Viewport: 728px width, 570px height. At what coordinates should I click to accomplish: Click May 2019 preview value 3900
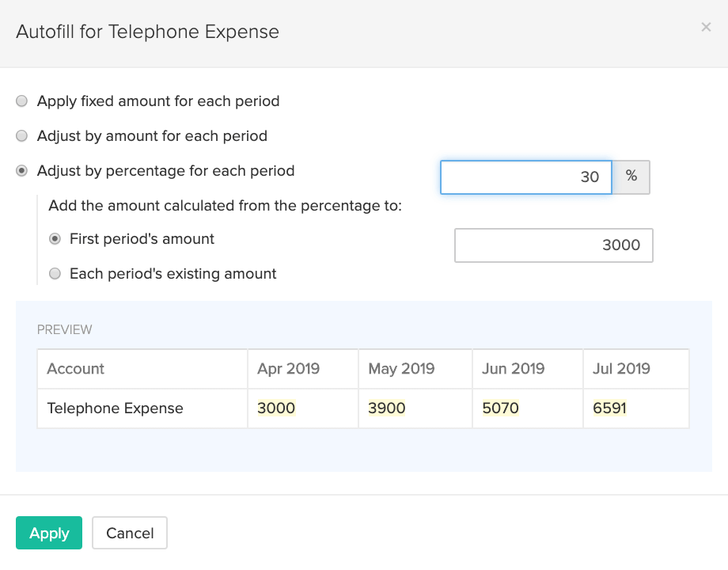coord(387,408)
